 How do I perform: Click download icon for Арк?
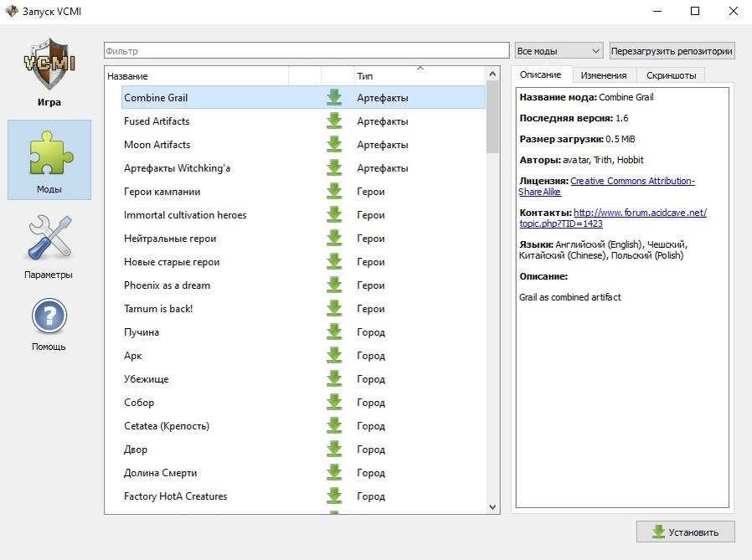point(334,355)
